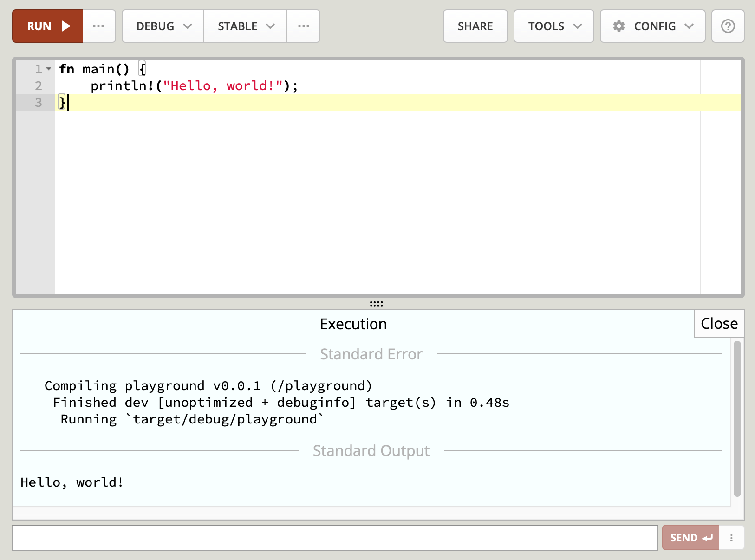Click the Standard Output section heading

(x=371, y=451)
